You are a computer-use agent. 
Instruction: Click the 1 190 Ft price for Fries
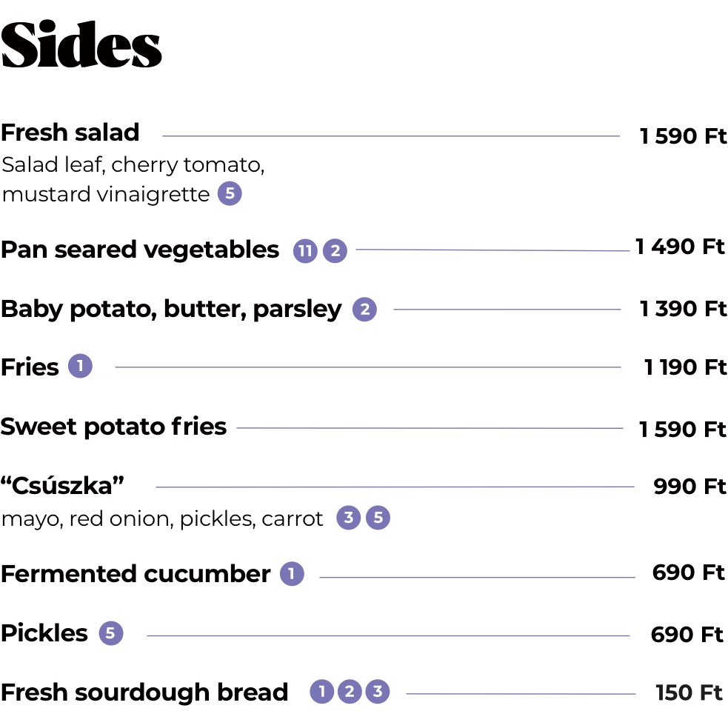(x=685, y=367)
